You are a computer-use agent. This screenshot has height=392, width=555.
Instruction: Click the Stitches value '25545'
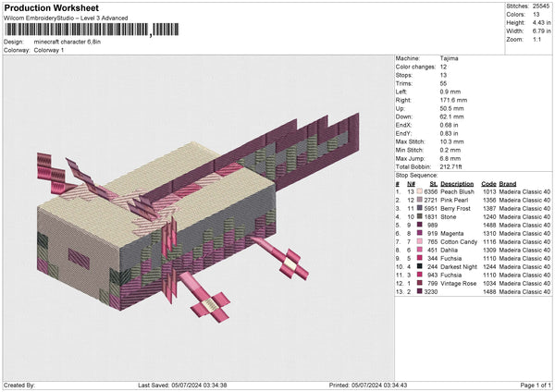[x=541, y=6]
